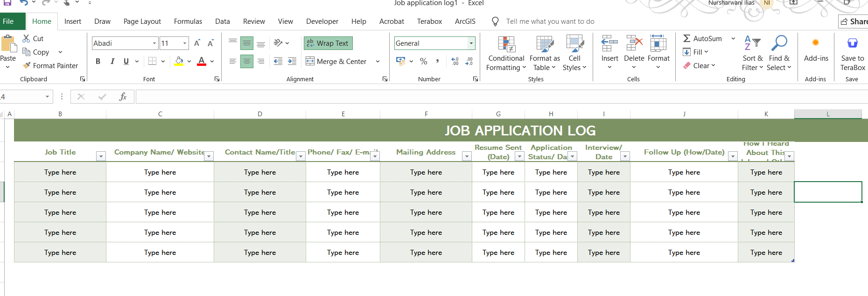Viewport: 868px width, 296px height.
Task: Switch to the Data tab
Action: point(223,21)
